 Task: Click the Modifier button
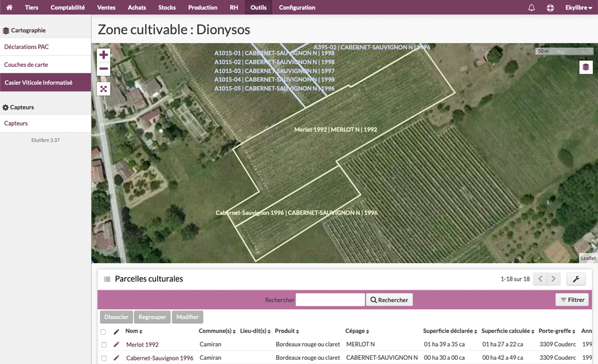[x=187, y=317]
